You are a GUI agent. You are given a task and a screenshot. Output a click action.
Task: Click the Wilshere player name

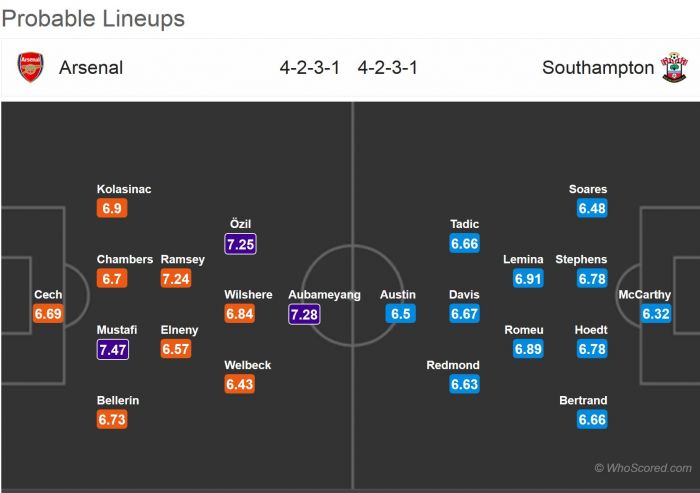tap(248, 295)
